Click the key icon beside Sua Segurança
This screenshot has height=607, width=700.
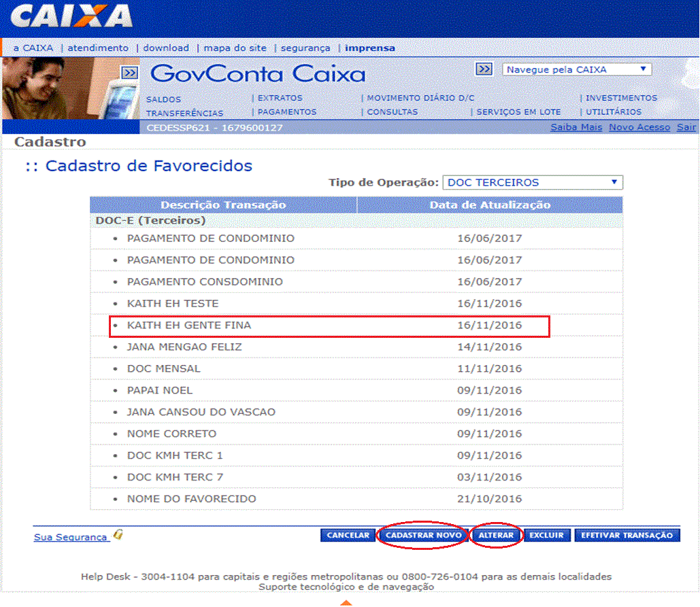coord(118,536)
